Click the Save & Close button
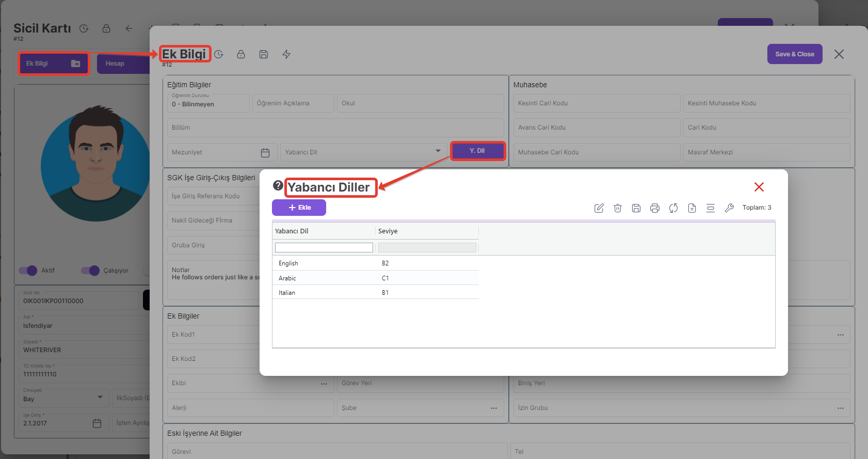 coord(794,54)
